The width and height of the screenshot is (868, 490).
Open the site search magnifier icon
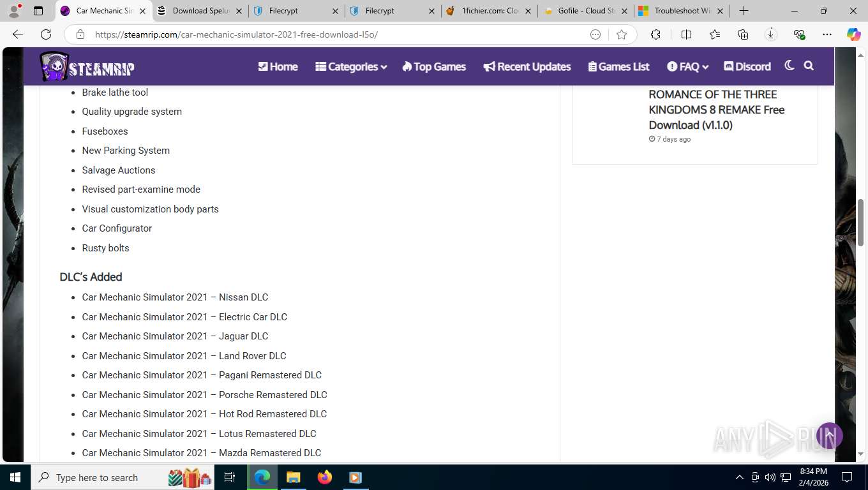coord(809,66)
